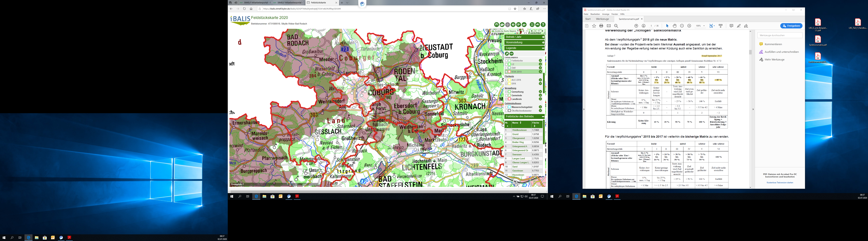Click the Werkzeuge durchsuchen search field
The image size is (868, 241).
pyautogui.click(x=780, y=35)
